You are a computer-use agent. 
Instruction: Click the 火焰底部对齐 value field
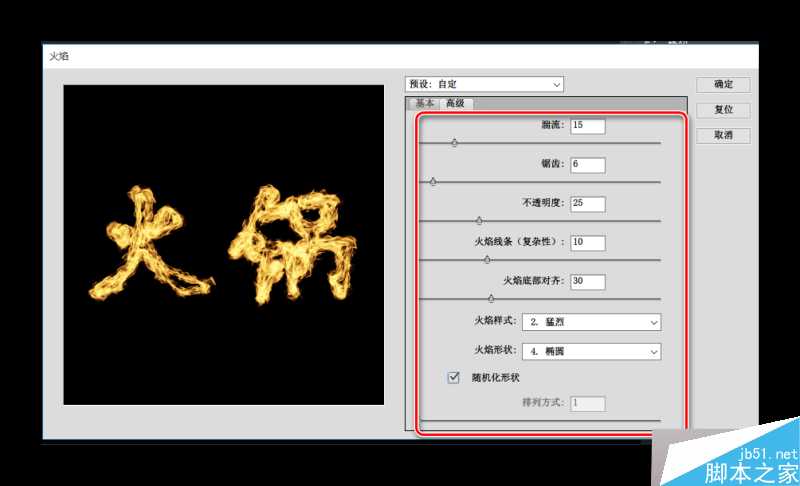(587, 282)
